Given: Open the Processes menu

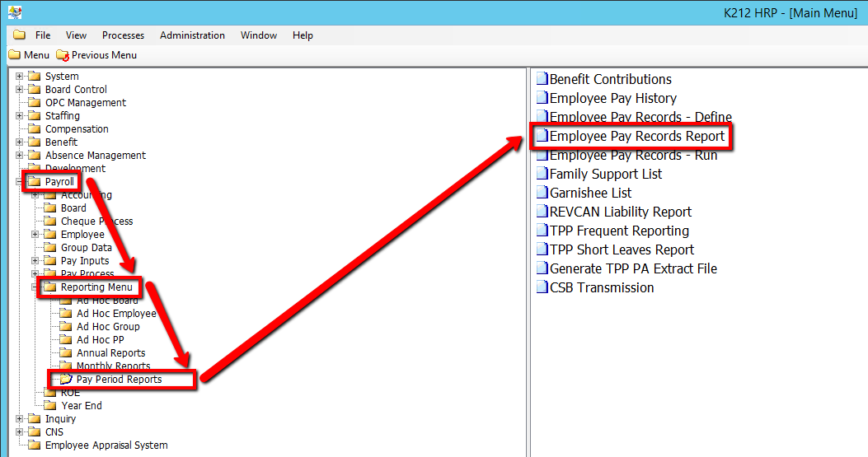Looking at the screenshot, I should click(x=123, y=35).
